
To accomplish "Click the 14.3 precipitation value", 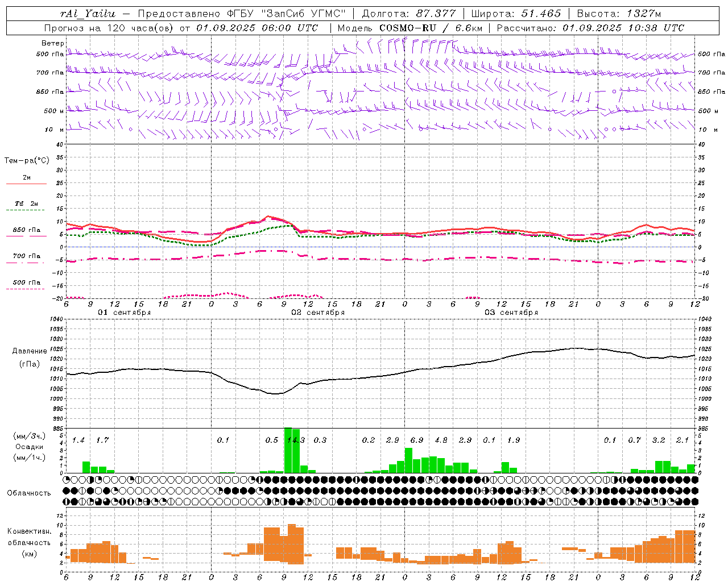I will 296,440.
